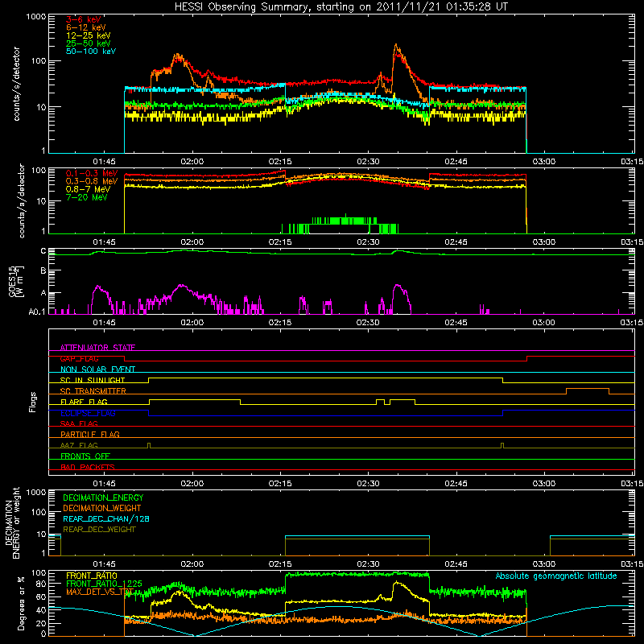Viewport: 644px width, 644px height.
Task: Click the 02:45 tick under the MeV plot
Action: pos(456,242)
